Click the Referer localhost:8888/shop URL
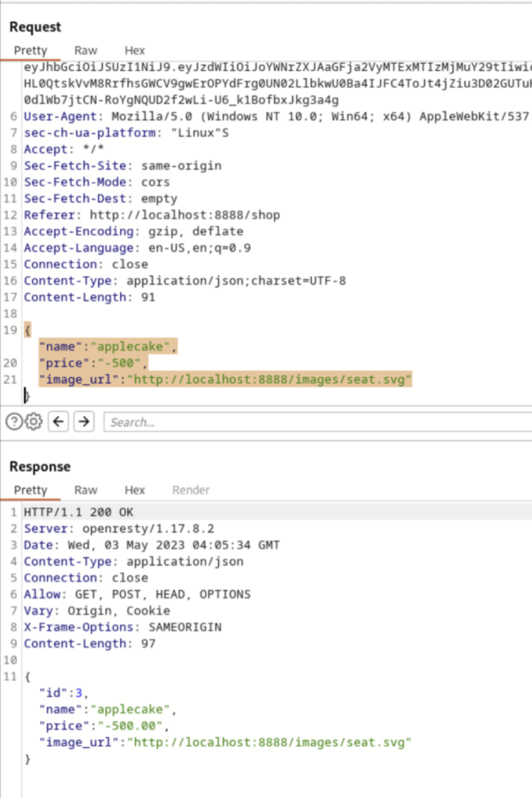 [185, 215]
